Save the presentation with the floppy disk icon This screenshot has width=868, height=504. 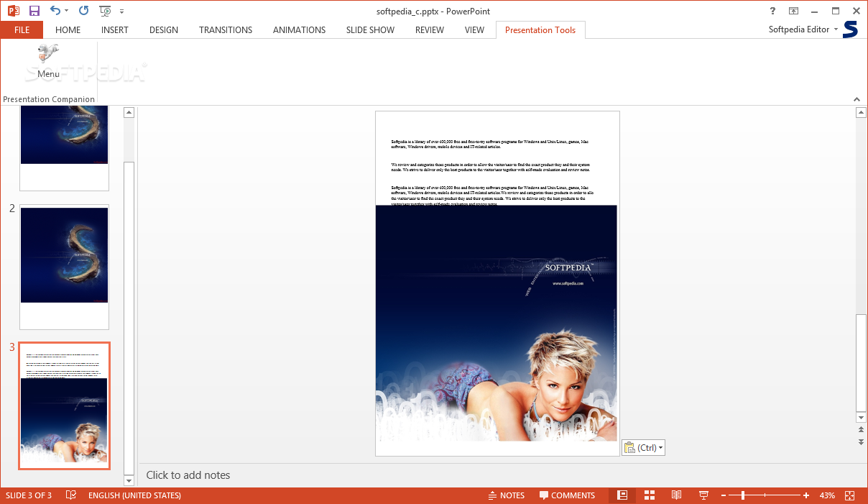pyautogui.click(x=34, y=11)
